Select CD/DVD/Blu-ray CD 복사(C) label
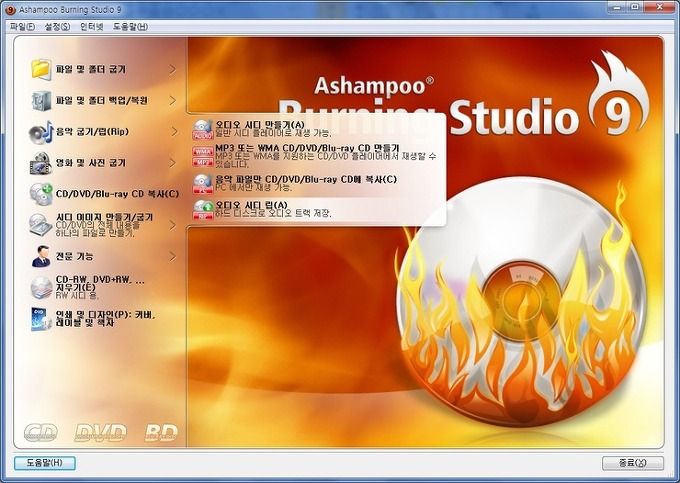 (117, 194)
